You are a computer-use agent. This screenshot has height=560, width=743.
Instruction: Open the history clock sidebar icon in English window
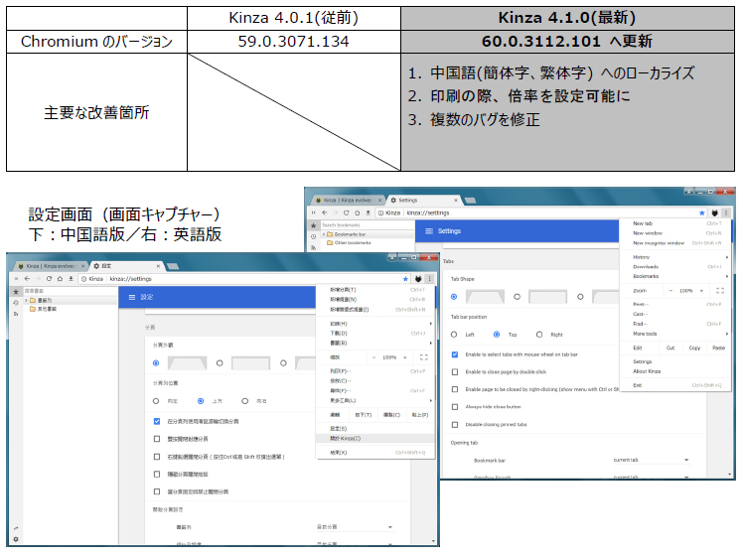tap(313, 236)
